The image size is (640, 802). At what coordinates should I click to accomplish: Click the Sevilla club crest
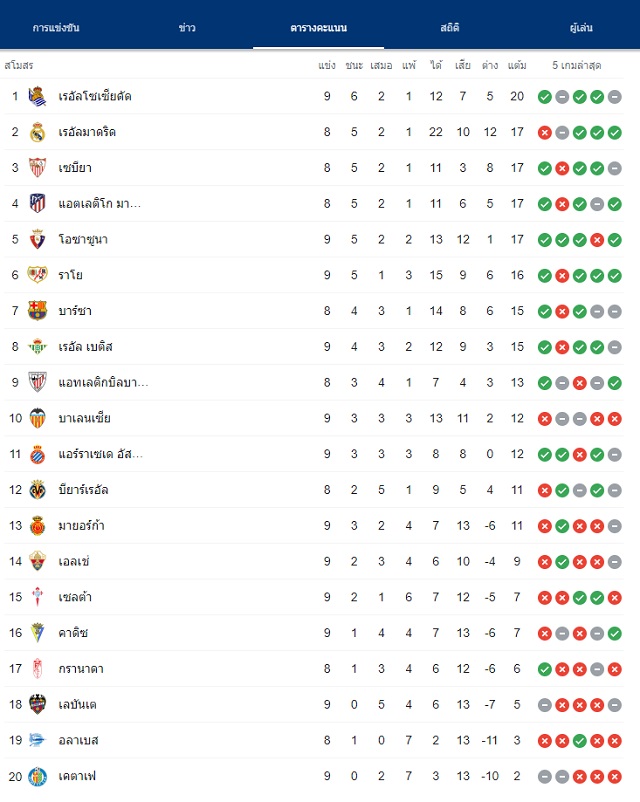(37, 168)
